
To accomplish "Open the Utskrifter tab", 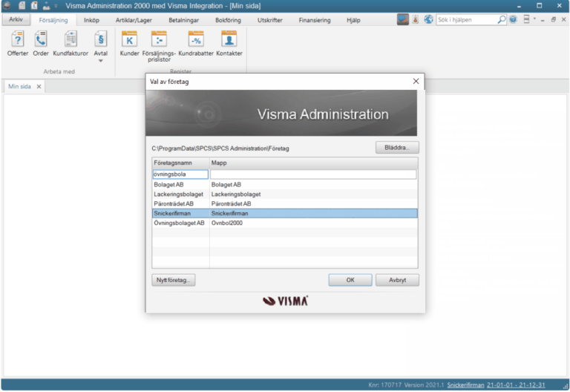I will (x=269, y=20).
